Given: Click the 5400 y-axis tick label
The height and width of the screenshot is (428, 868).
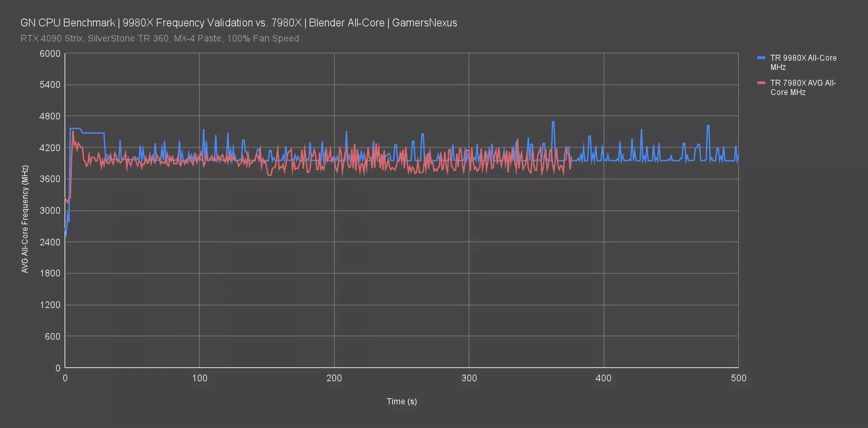Looking at the screenshot, I should pyautogui.click(x=50, y=85).
